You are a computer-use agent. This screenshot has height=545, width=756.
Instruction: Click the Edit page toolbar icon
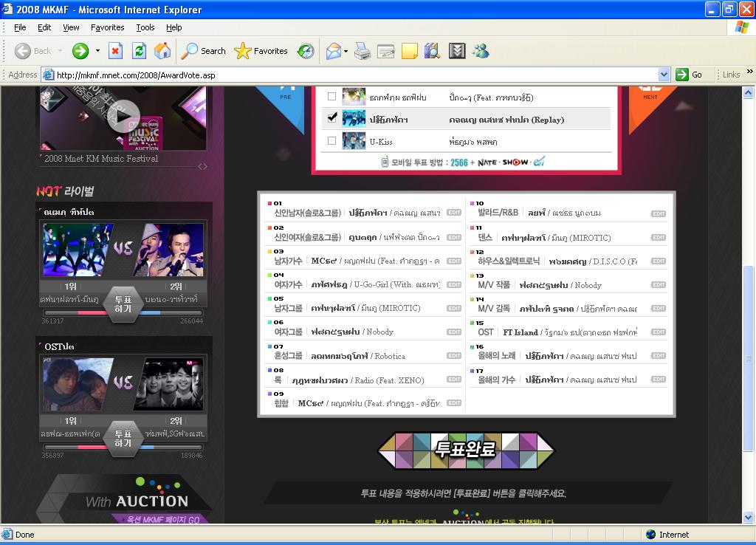(x=385, y=51)
